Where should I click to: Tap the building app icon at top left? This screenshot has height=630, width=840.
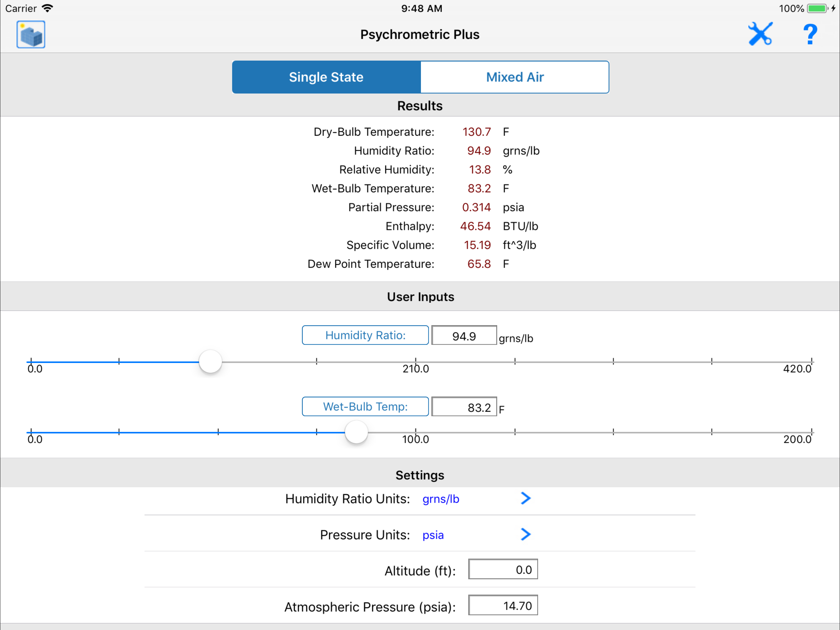pyautogui.click(x=31, y=34)
